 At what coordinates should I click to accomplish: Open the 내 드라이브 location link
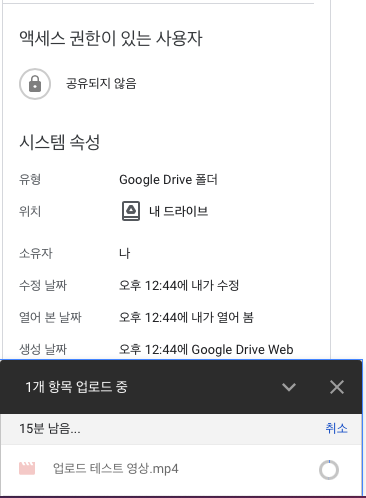pyautogui.click(x=178, y=211)
